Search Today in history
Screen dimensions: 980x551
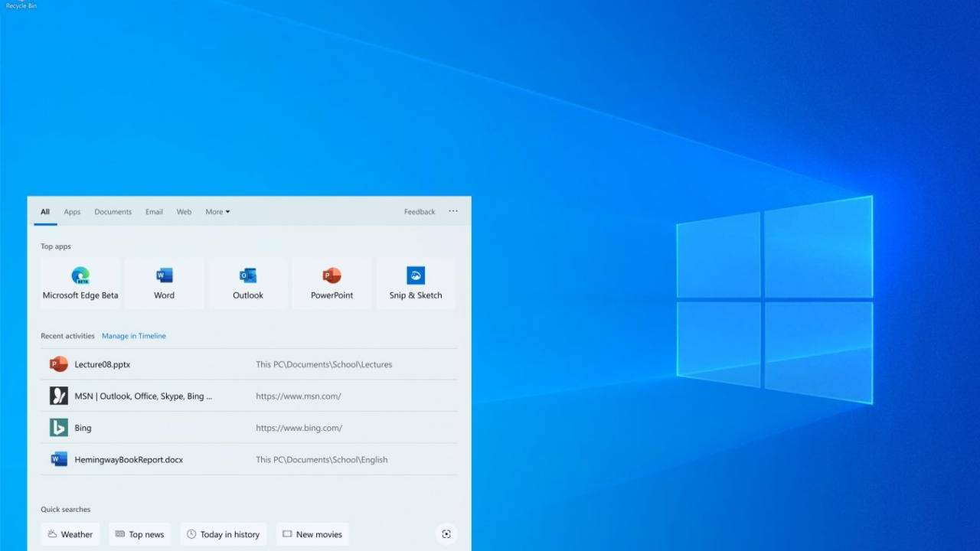tap(224, 533)
